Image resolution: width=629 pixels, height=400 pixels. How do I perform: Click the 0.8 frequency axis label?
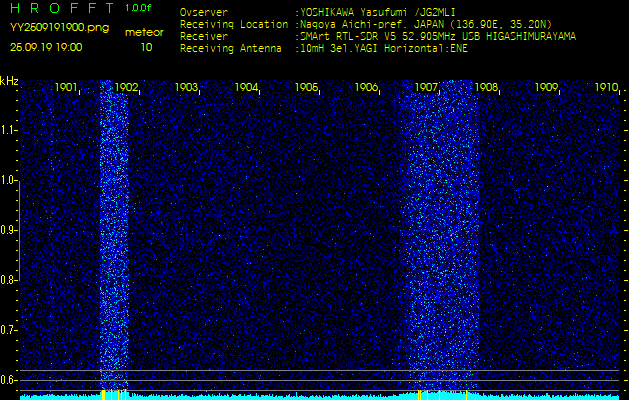pos(8,280)
